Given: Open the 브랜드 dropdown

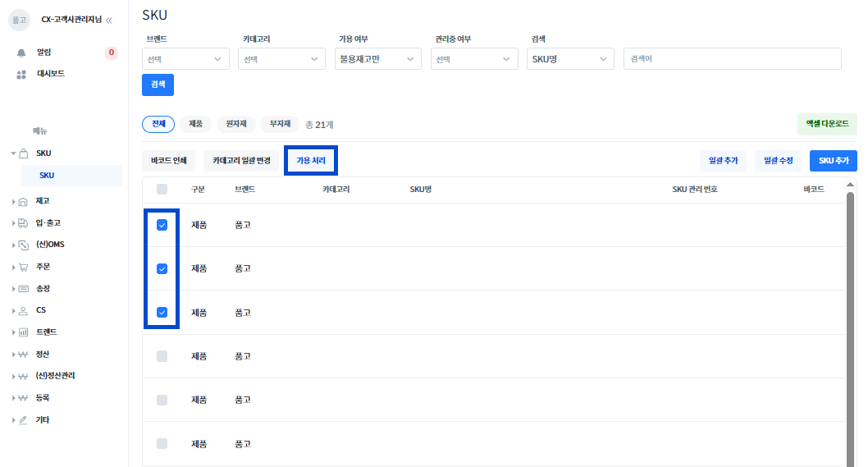Looking at the screenshot, I should pos(185,59).
